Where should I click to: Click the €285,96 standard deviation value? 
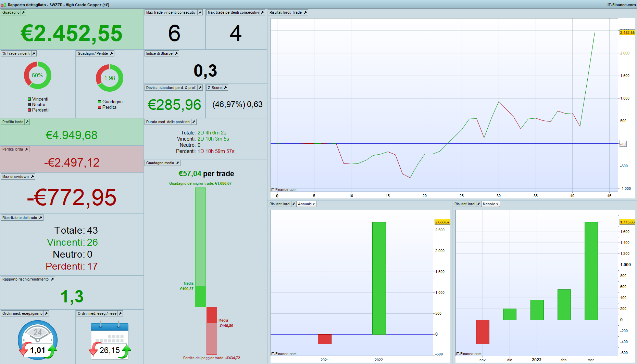point(174,105)
